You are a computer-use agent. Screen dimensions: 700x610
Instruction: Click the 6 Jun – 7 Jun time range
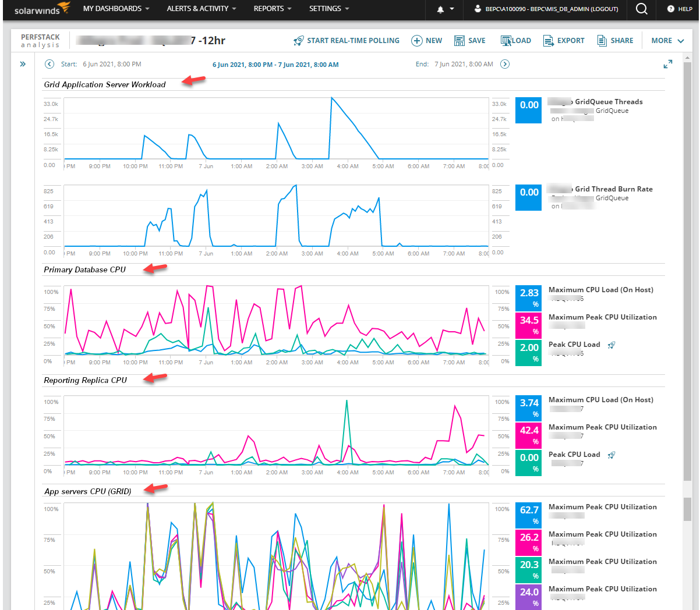click(x=275, y=65)
